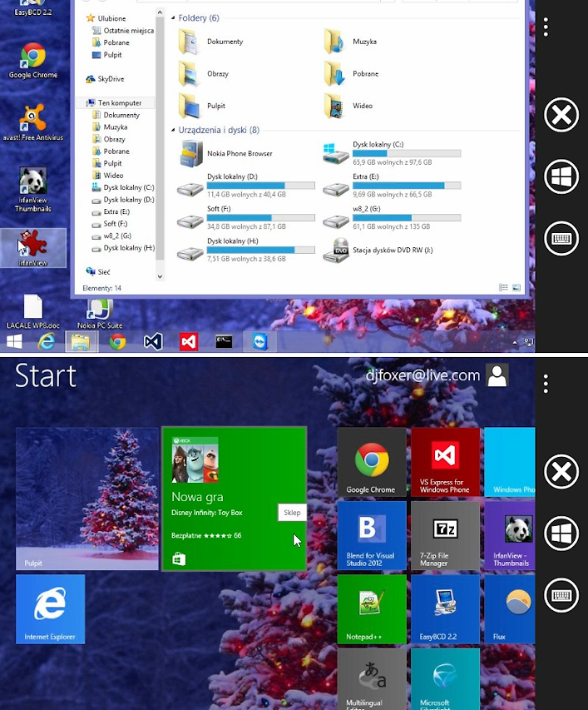Switch to large icons view in status bar
Screen dimensions: 588x710
coord(516,287)
